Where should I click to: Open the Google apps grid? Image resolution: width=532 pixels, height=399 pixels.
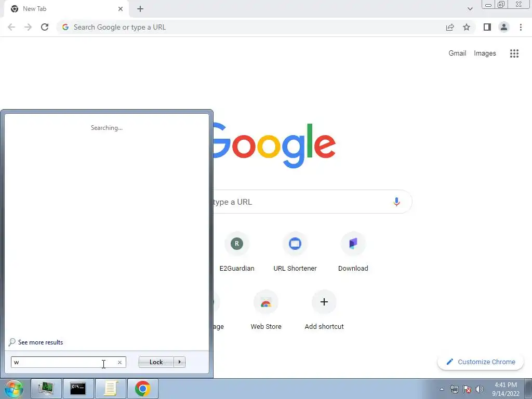(x=514, y=54)
